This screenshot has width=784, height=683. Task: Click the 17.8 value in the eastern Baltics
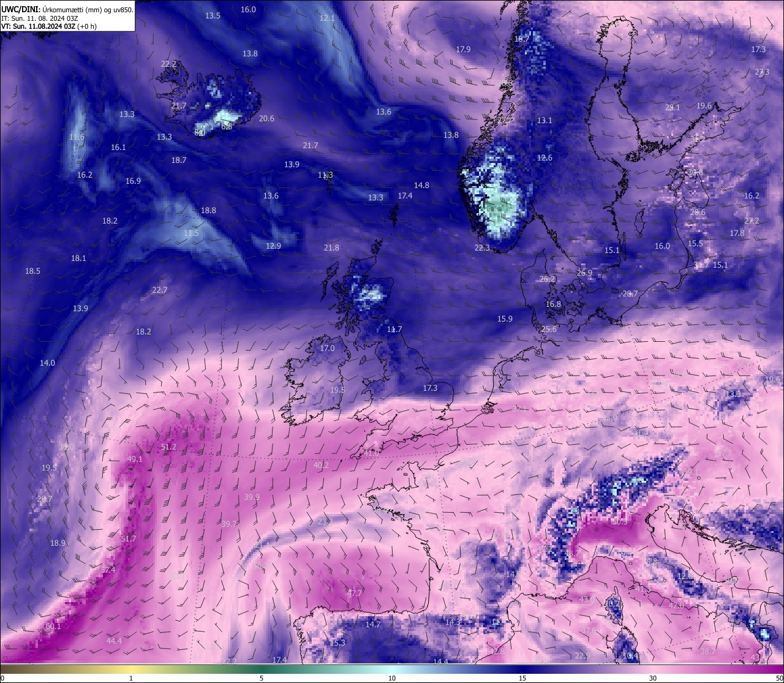point(737,233)
